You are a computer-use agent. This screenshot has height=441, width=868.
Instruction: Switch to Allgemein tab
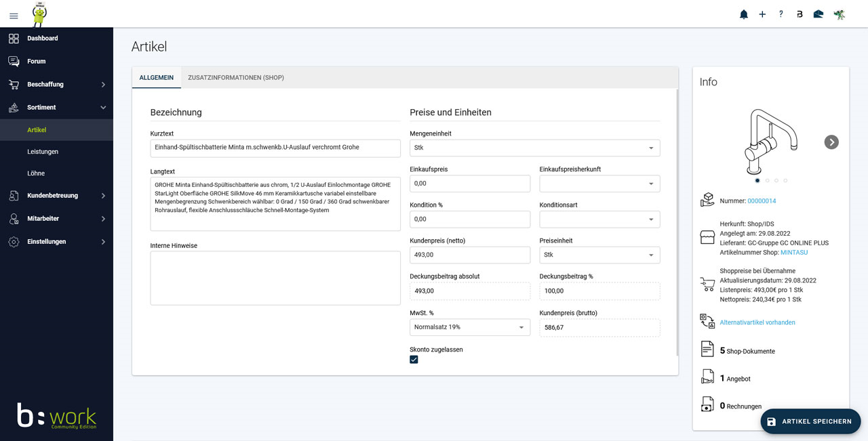point(157,78)
